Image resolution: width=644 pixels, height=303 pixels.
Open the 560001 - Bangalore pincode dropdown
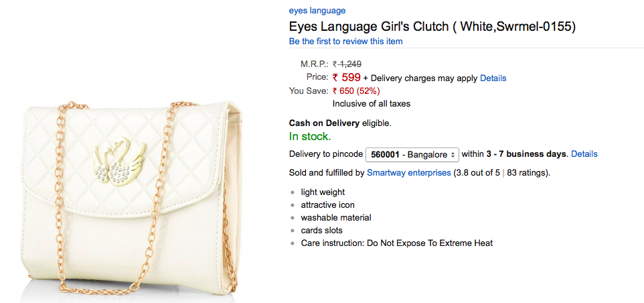[412, 154]
